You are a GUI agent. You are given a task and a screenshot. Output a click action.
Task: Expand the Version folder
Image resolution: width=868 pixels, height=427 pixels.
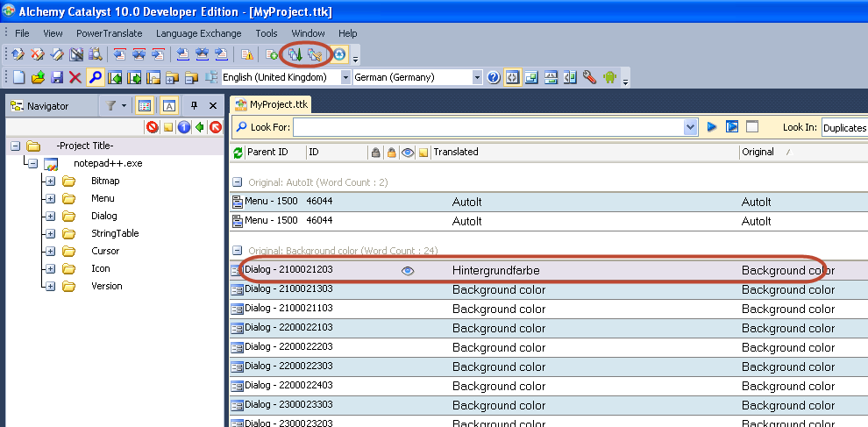pos(50,287)
